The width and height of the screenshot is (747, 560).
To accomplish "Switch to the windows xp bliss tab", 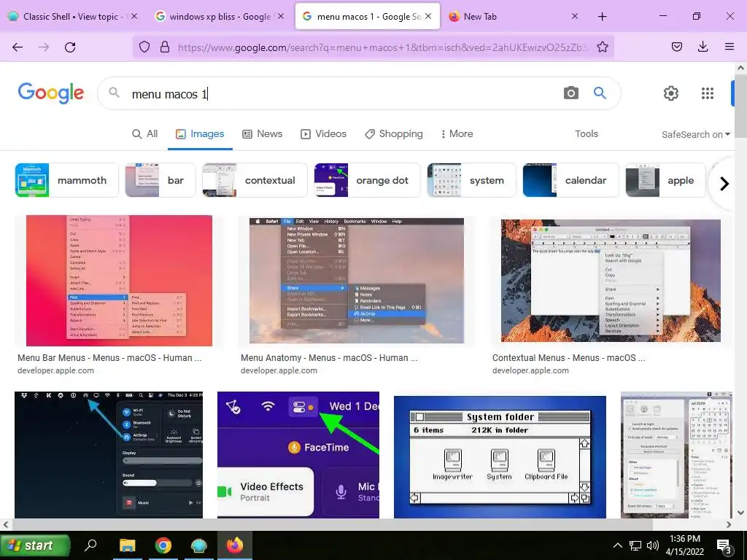I will [219, 16].
